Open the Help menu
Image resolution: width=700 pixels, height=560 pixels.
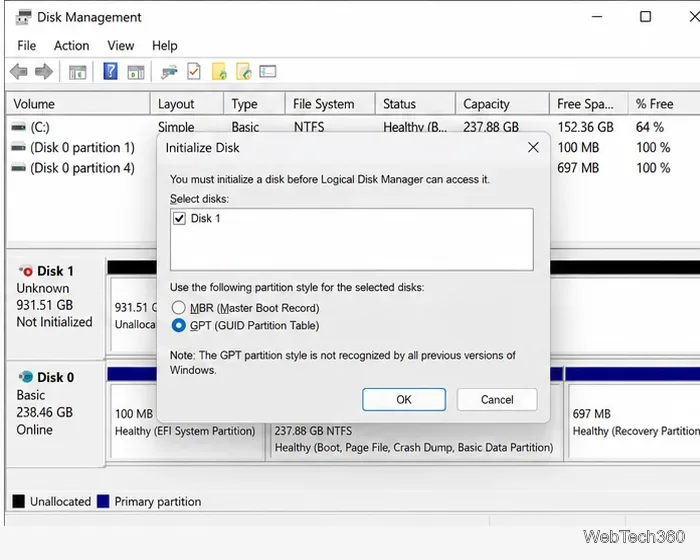164,46
